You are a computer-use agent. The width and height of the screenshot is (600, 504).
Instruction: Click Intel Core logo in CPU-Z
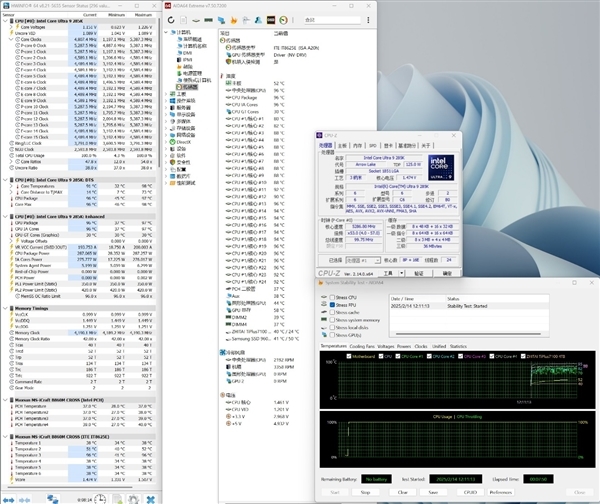click(441, 168)
